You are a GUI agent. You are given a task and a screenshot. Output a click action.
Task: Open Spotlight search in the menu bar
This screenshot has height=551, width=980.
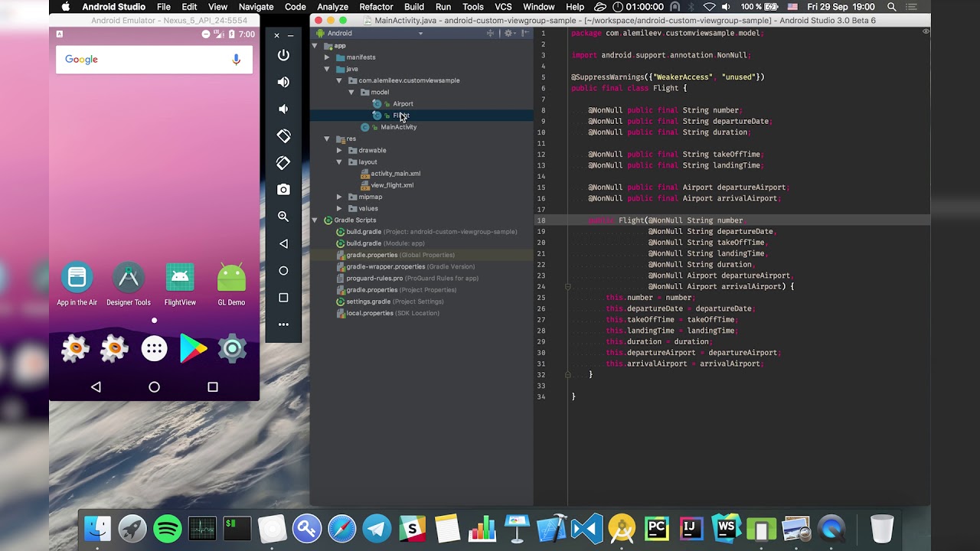[892, 7]
